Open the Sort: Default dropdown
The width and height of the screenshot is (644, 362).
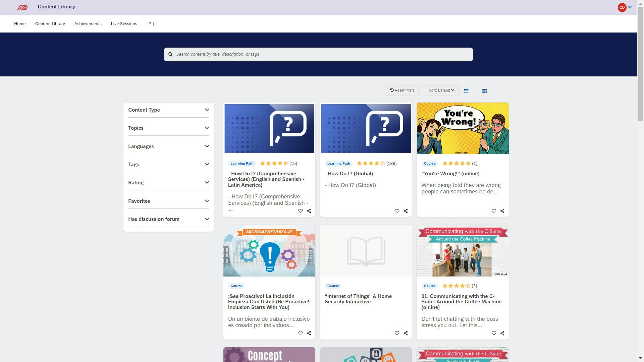click(441, 90)
